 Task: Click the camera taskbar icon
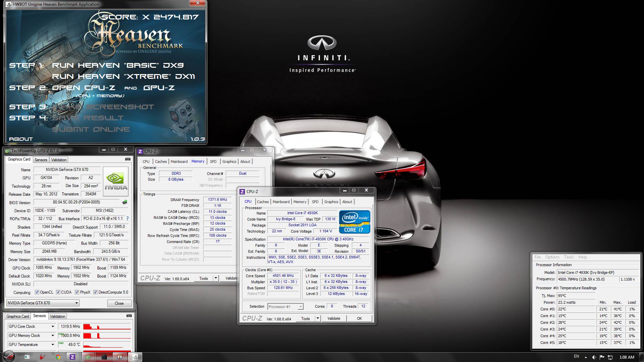[104, 357]
